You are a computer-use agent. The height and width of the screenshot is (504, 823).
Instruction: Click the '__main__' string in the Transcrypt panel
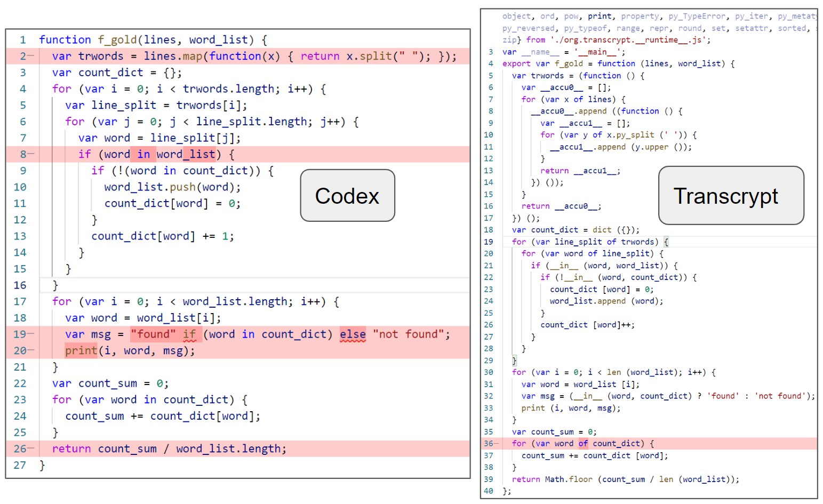597,52
